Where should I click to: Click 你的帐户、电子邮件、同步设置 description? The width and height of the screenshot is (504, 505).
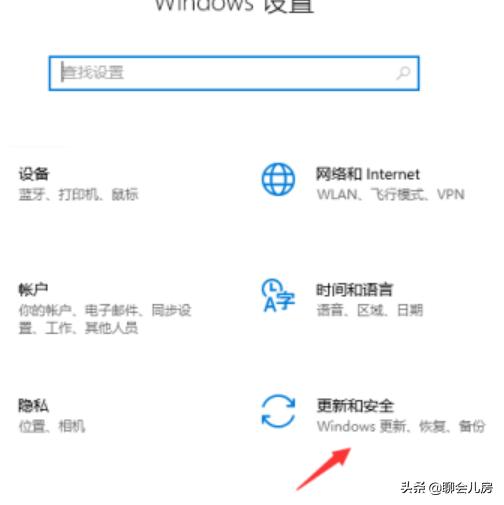point(105,319)
